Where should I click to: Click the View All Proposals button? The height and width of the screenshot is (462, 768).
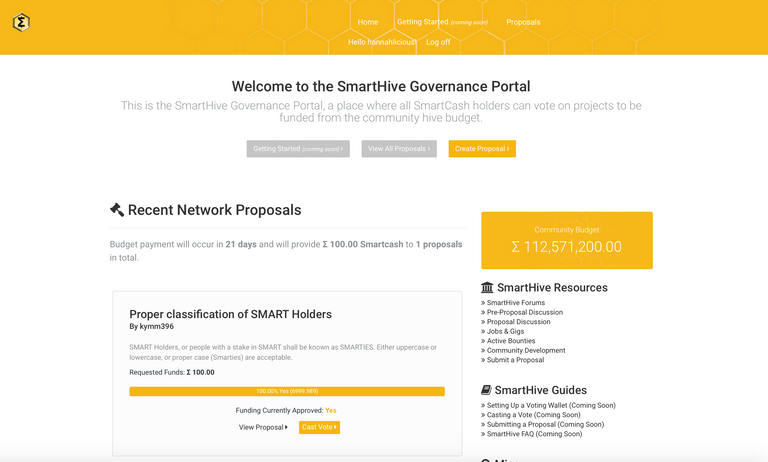(399, 149)
